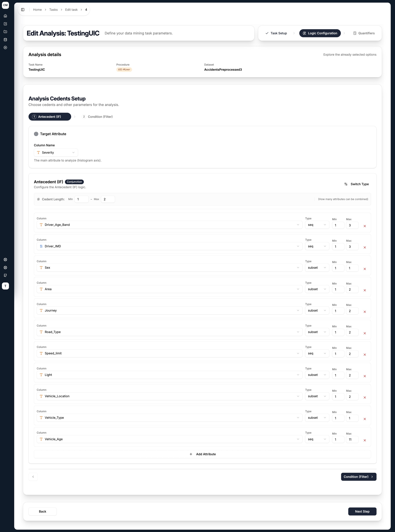
Task: Edit Min value for Driver_IMD row
Action: point(338,247)
